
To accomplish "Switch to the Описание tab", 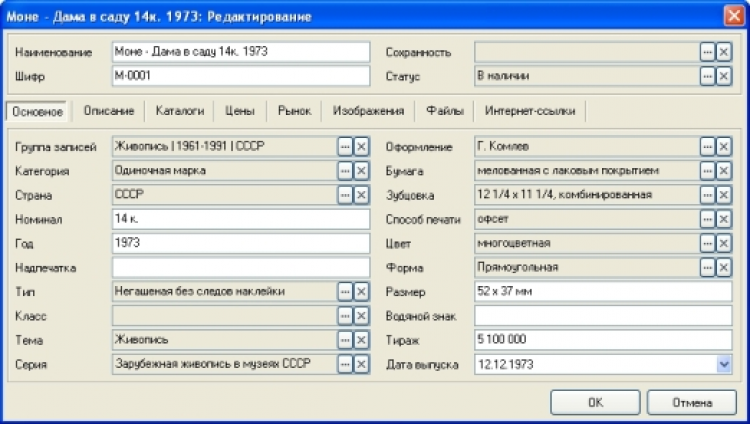I will coord(109,111).
